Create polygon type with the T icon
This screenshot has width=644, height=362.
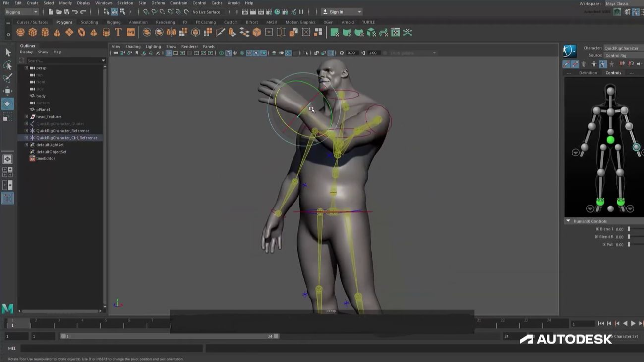click(x=118, y=32)
